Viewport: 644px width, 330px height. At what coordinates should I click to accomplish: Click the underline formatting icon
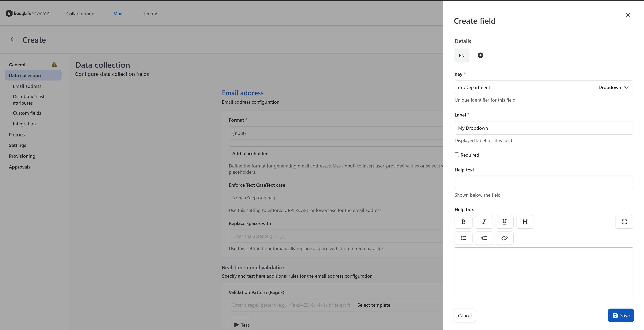pyautogui.click(x=504, y=222)
